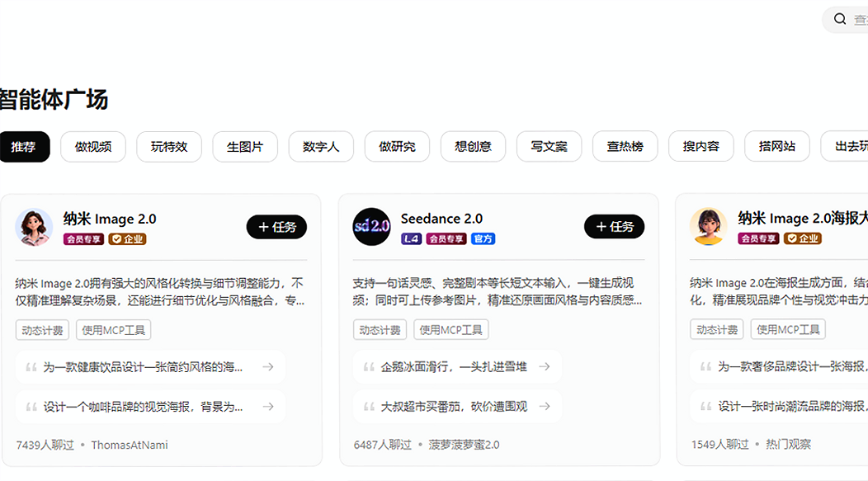The image size is (868, 481).
Task: Choose prompt 大叔超市买番茄，砍价遭围观
Action: click(457, 406)
